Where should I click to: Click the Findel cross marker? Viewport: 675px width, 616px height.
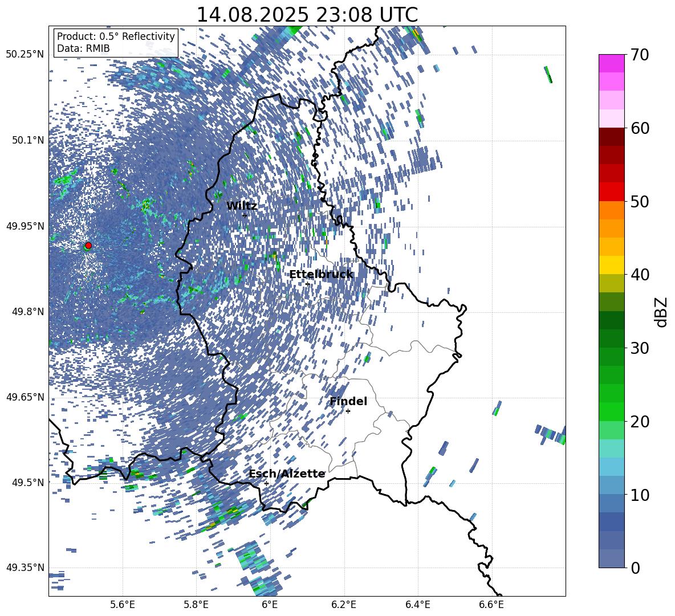(348, 411)
